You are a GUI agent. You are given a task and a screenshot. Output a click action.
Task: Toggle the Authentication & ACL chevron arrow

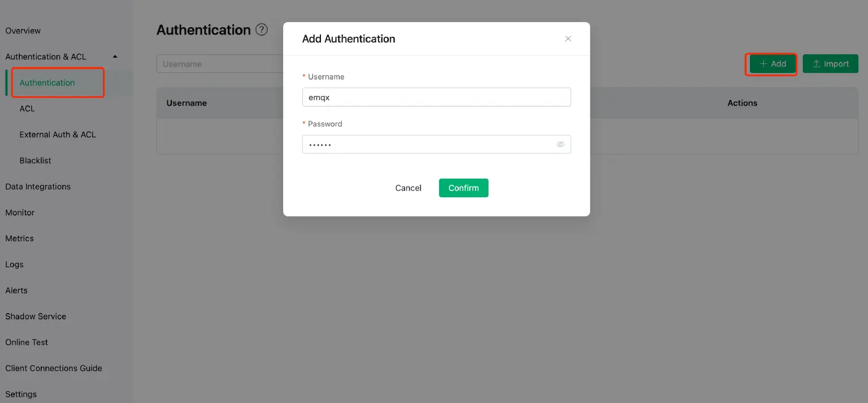click(x=114, y=57)
